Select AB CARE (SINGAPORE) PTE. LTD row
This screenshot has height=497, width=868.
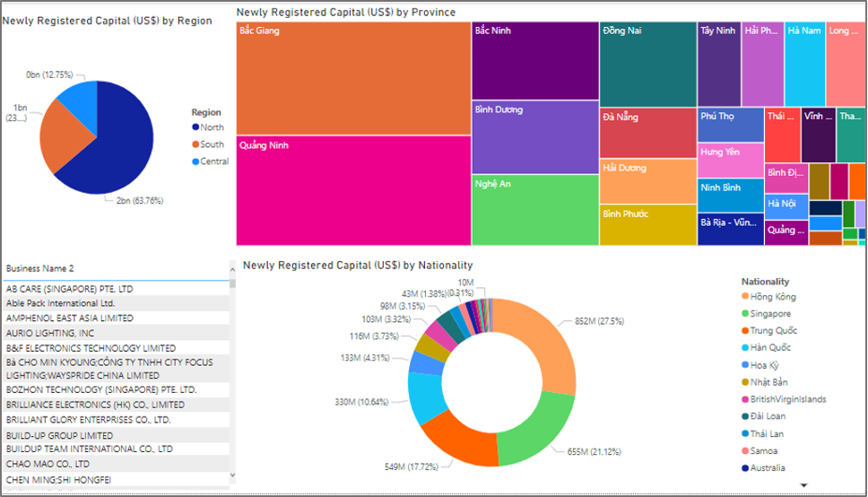(x=70, y=289)
